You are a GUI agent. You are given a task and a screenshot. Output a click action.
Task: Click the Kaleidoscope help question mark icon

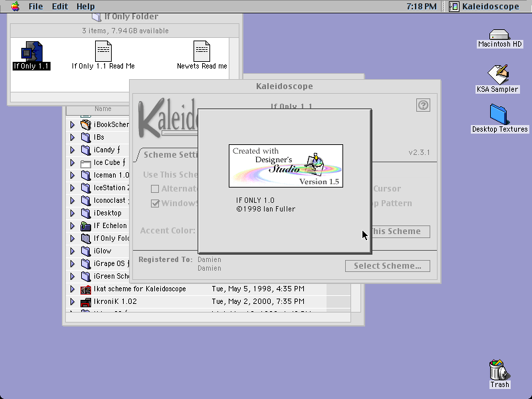(423, 105)
